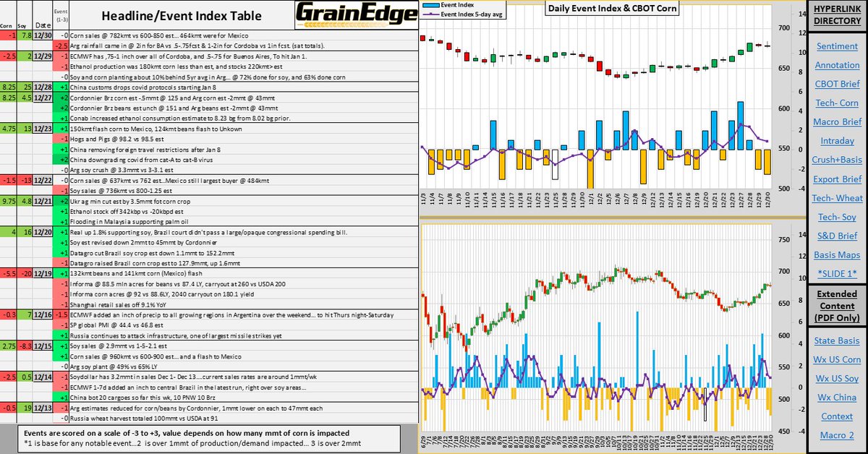This screenshot has width=868, height=454.
Task: Open the Sentiment page
Action: click(836, 46)
